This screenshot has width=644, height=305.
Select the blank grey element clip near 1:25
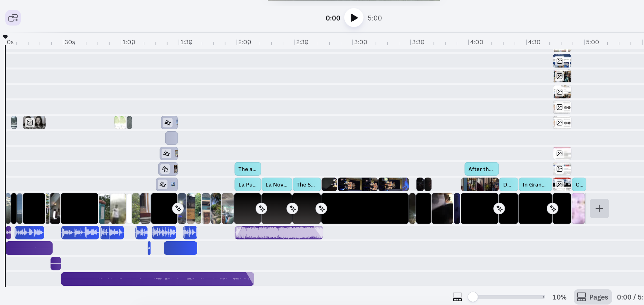pyautogui.click(x=172, y=138)
